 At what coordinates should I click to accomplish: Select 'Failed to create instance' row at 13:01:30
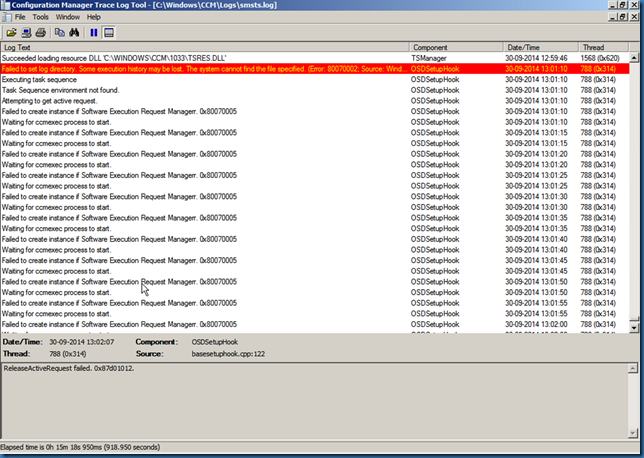click(315, 197)
